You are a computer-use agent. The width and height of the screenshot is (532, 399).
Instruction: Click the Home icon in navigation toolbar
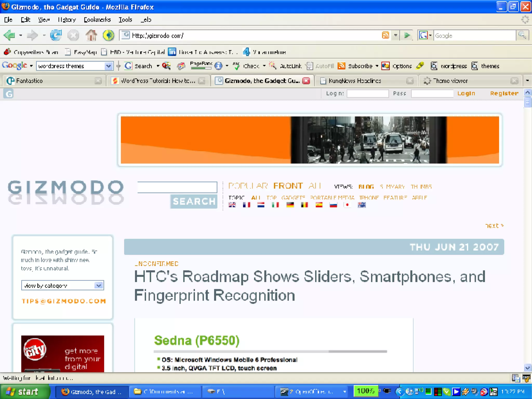pos(91,35)
